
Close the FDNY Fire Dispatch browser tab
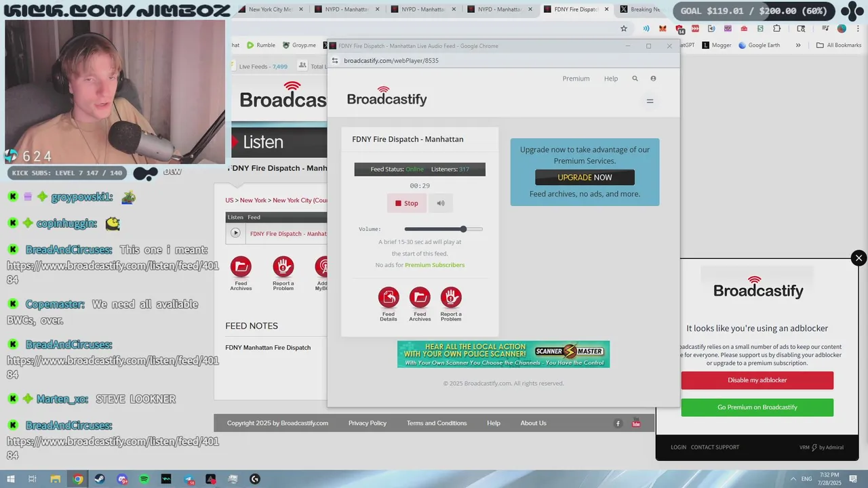coord(606,9)
